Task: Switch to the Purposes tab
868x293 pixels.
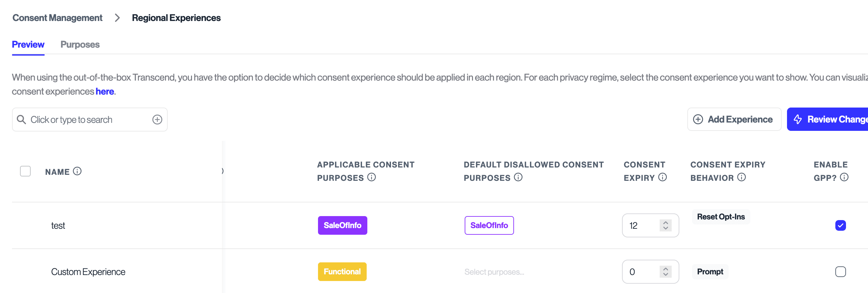Action: pos(80,44)
